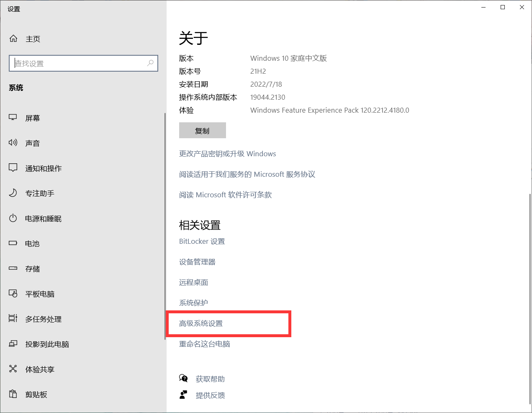
Task: Go to 存储 storage page
Action: 33,269
